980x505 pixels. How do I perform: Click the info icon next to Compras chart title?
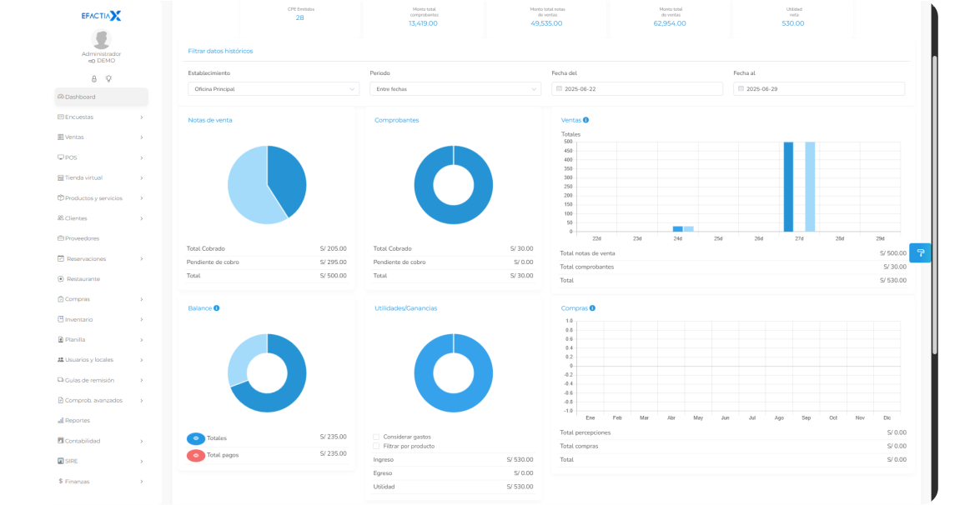tap(592, 307)
